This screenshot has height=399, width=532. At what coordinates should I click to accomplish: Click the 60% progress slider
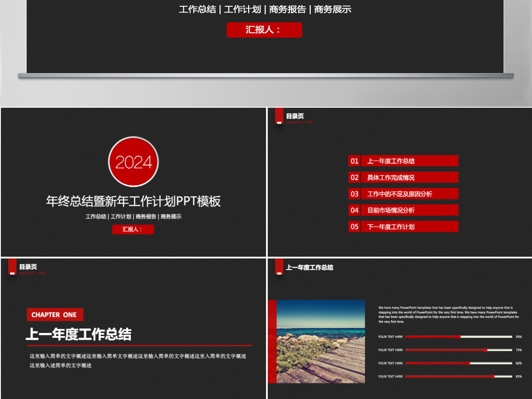pos(458,363)
